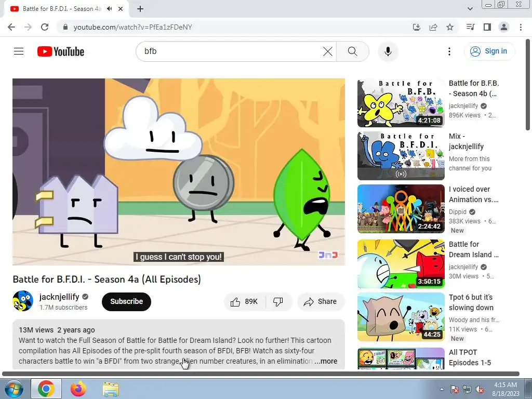
Task: Open the browser share page icon
Action: 433,27
